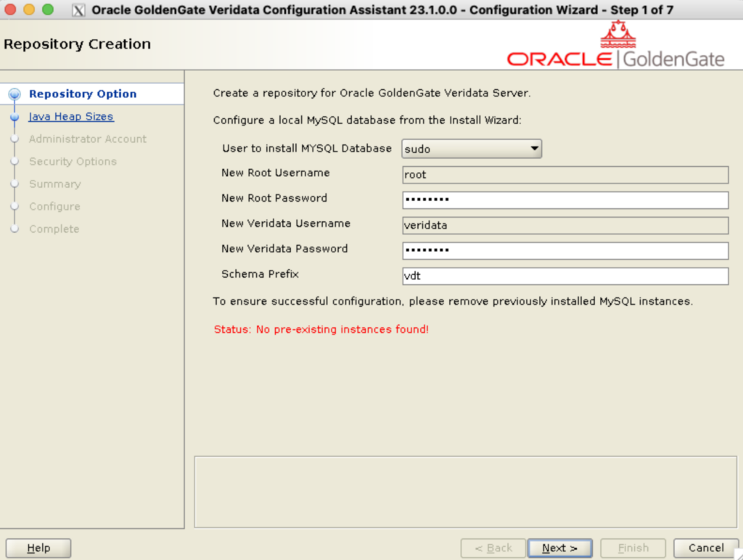743x560 pixels.
Task: Open Help for the wizard
Action: [38, 548]
